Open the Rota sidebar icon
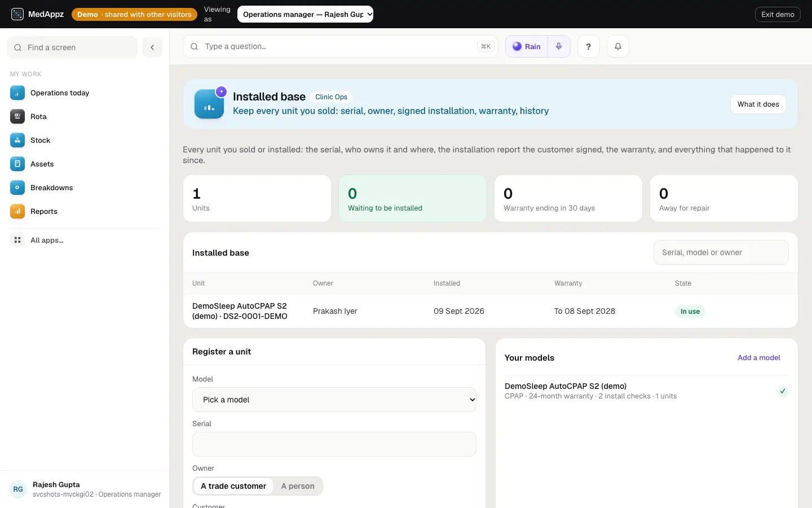 (x=17, y=117)
